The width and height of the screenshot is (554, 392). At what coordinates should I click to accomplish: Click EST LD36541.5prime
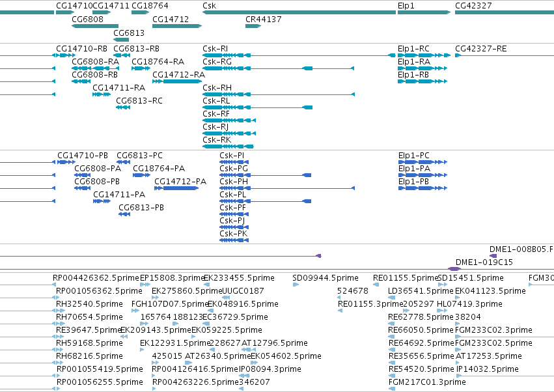[x=421, y=291]
